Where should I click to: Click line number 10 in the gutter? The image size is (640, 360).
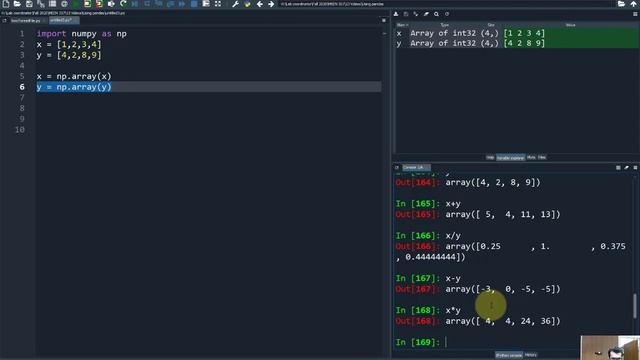coord(20,129)
